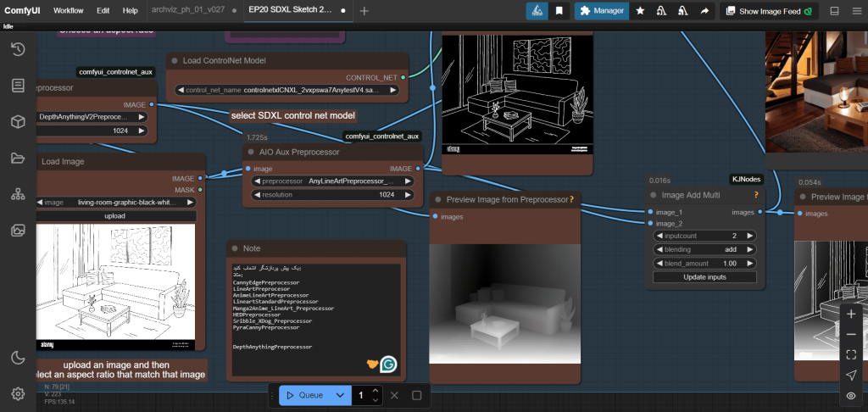Toggle link visibility eye icon
868x412 pixels.
850,395
